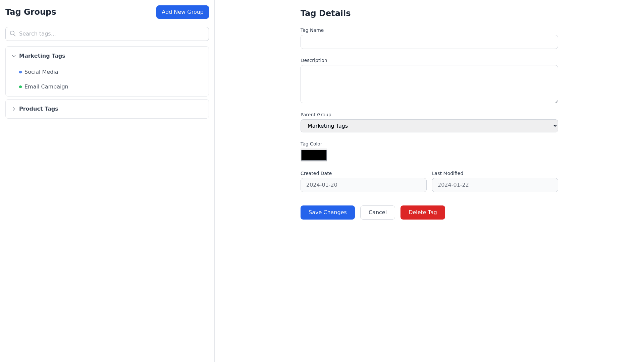644x362 pixels.
Task: Click the green dot beside Email Campaign
Action: pyautogui.click(x=20, y=87)
